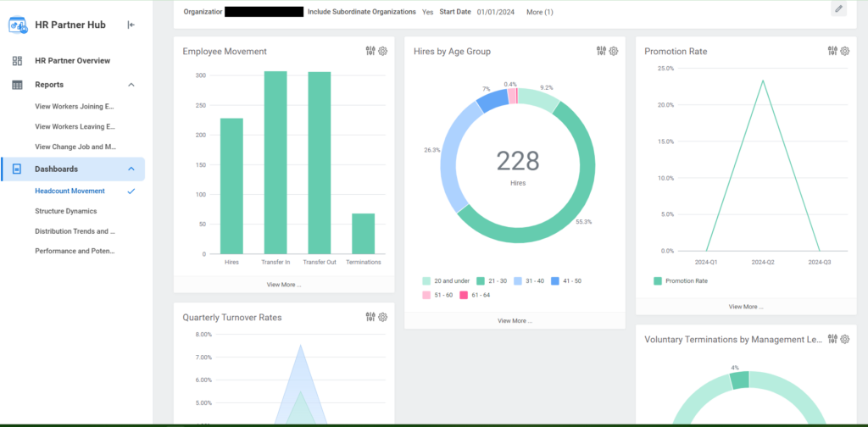Viewport: 868px width, 427px height.
Task: Click the Terminations bar
Action: pos(363,234)
